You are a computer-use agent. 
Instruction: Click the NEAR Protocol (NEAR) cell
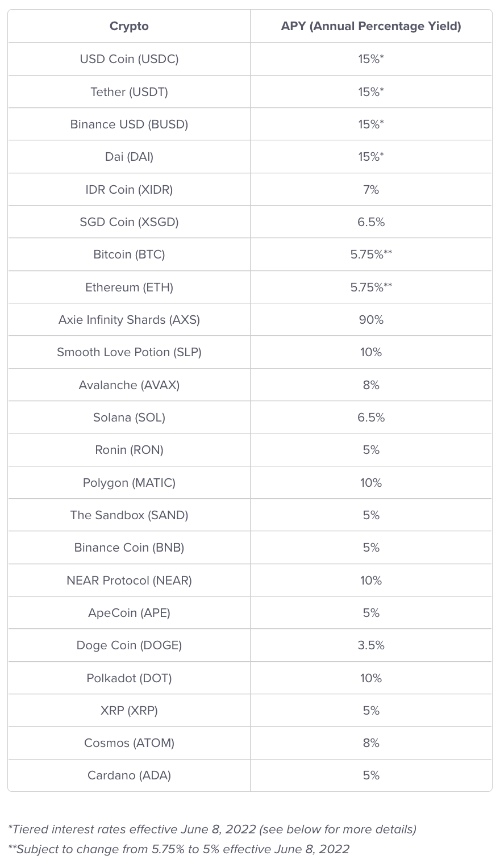pos(129,581)
